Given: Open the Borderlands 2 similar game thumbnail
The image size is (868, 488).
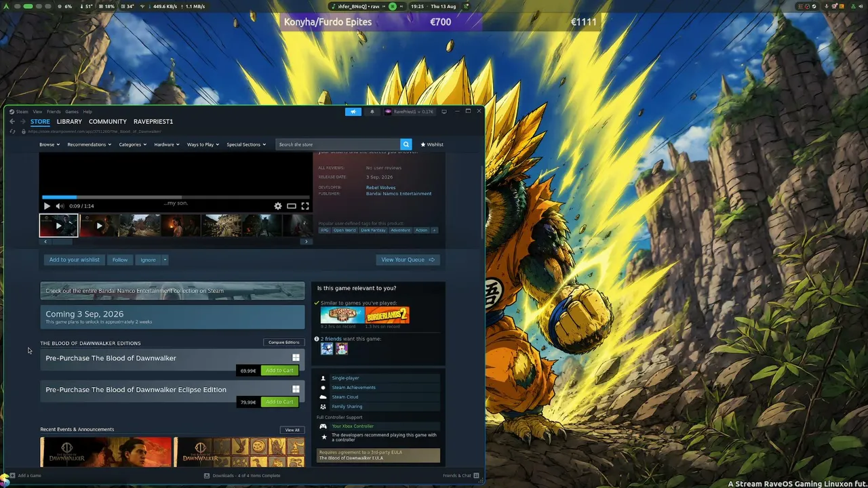Looking at the screenshot, I should pos(387,315).
